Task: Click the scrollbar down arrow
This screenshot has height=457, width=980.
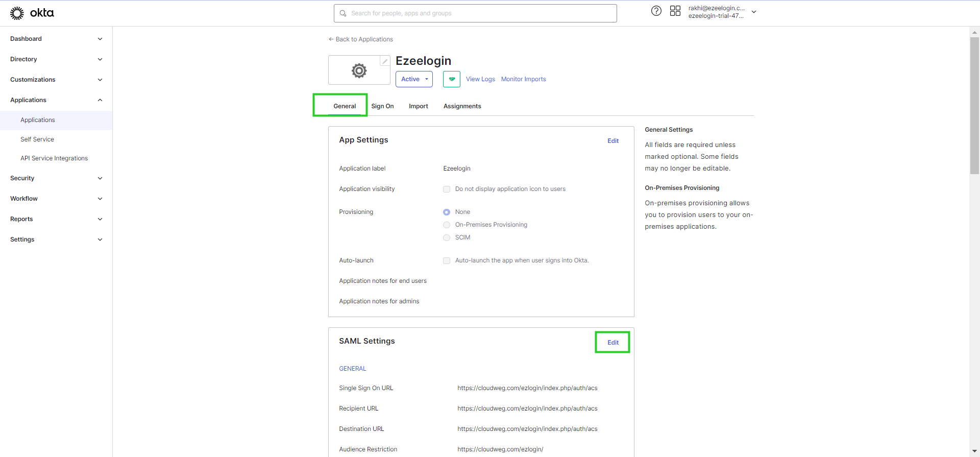Action: click(x=974, y=451)
